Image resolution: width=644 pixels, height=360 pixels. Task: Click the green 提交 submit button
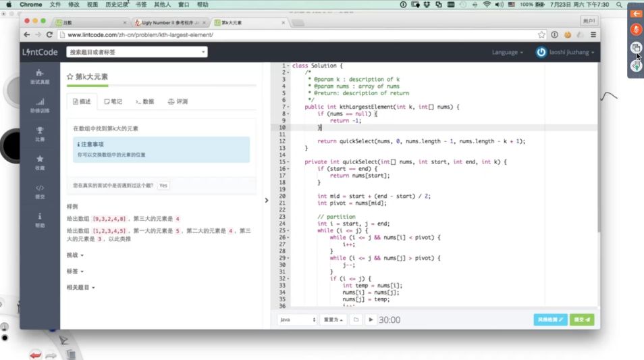tap(582, 319)
